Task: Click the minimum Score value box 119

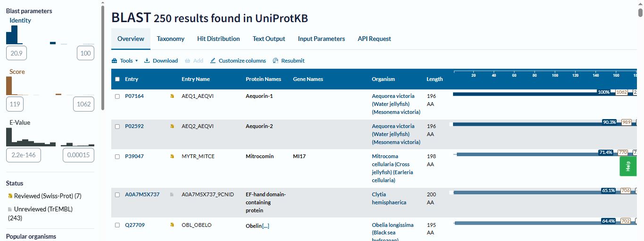Action: click(16, 104)
